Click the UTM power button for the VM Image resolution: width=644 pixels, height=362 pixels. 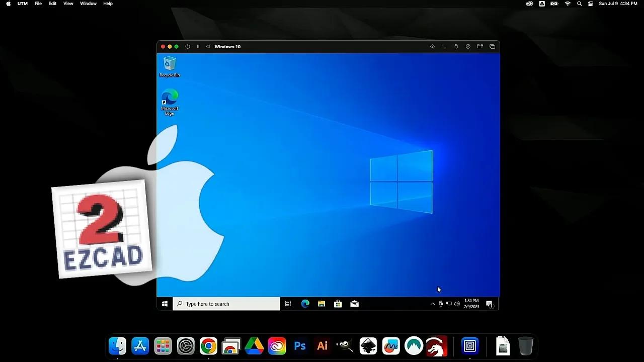click(x=188, y=47)
